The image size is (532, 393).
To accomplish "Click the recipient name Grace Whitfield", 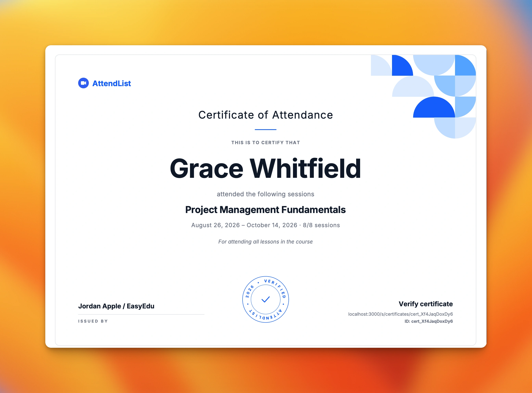I will (265, 168).
